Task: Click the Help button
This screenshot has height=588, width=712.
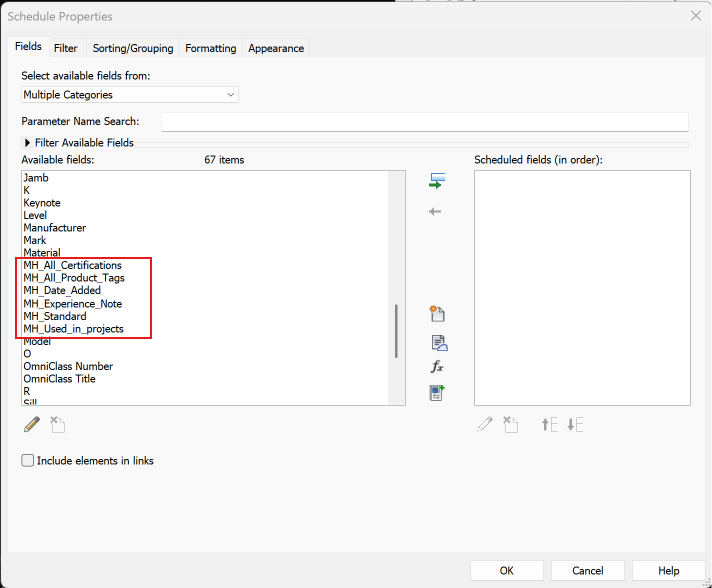Action: point(668,570)
